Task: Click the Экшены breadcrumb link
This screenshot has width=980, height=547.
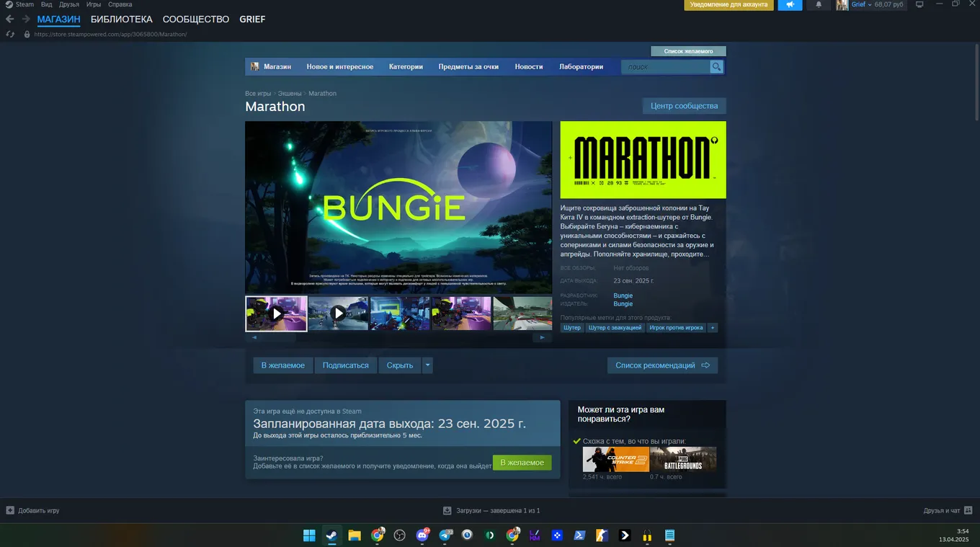Action: [x=290, y=94]
